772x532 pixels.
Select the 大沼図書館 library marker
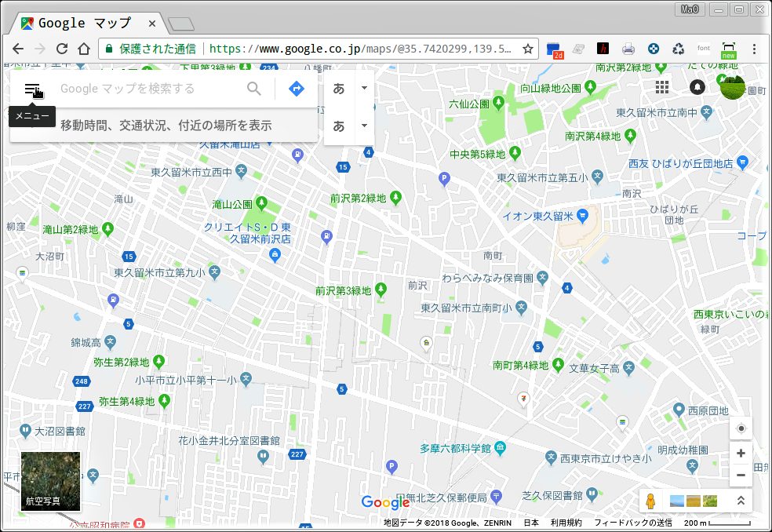25,431
